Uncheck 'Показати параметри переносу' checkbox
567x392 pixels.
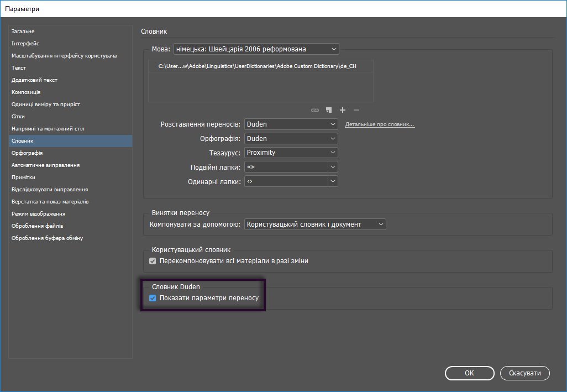(153, 298)
